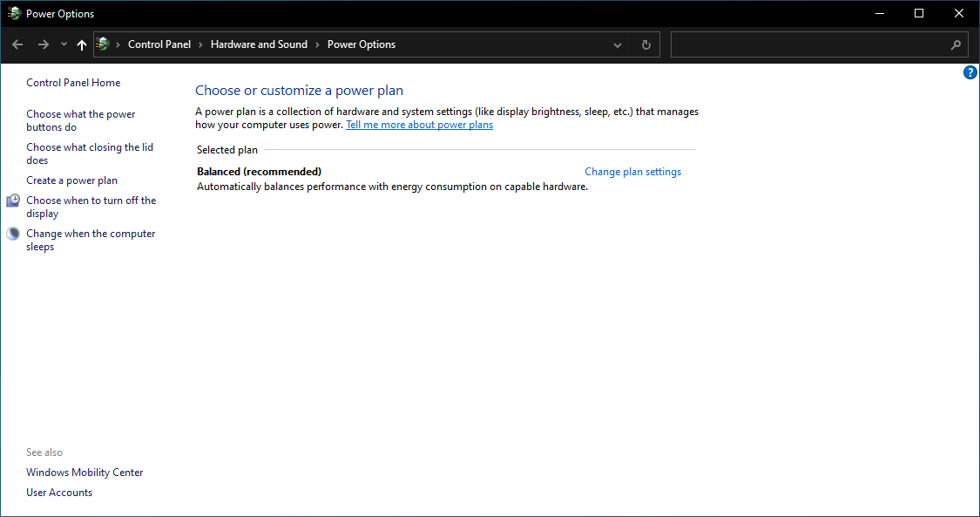Expand the chevron after Hardware and Sound breadcrumb
This screenshot has height=517, width=980.
tap(317, 44)
